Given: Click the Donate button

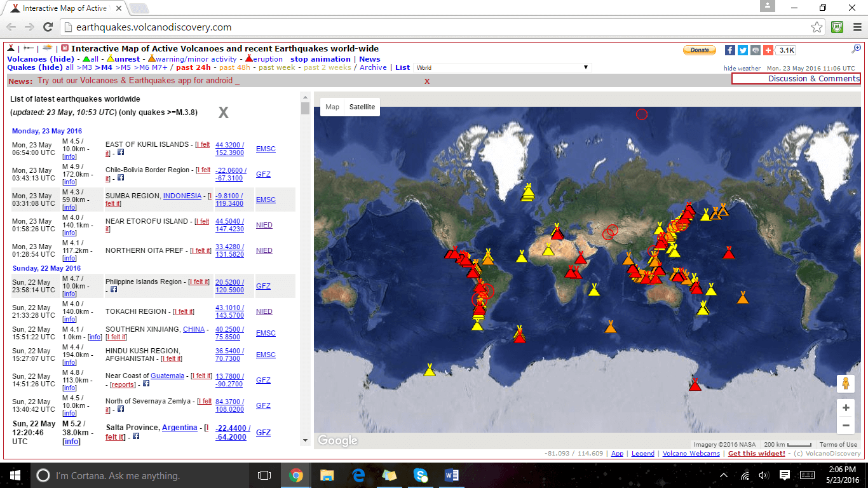Looking at the screenshot, I should click(700, 50).
